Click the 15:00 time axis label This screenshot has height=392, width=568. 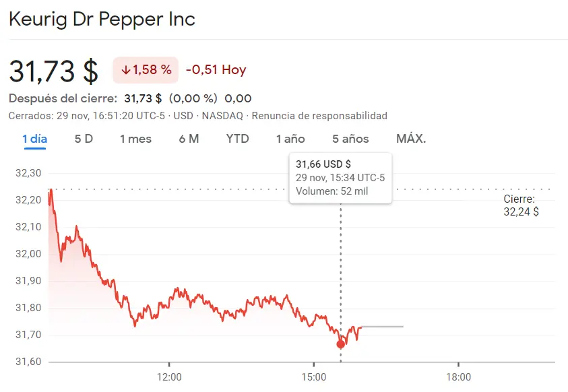315,378
